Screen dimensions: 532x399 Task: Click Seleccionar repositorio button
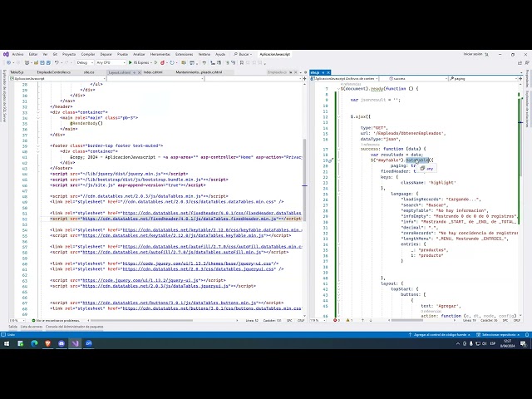(498, 334)
